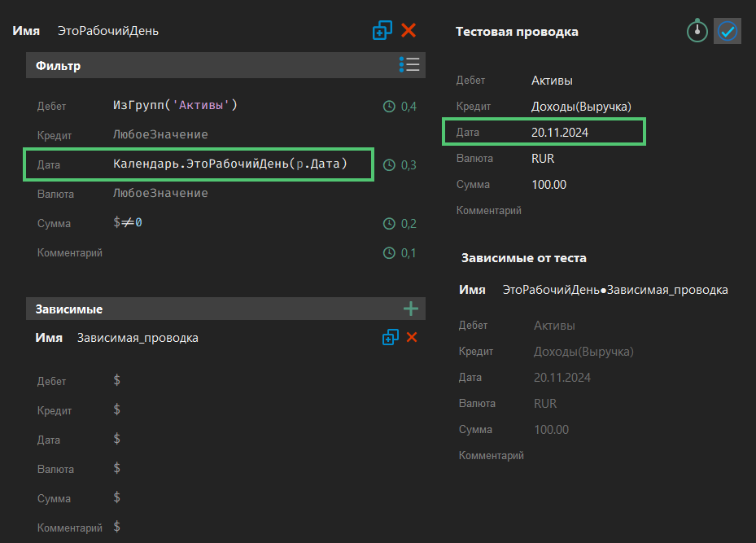Edit the rule name ЭтоРабочийДень

pyautogui.click(x=108, y=31)
